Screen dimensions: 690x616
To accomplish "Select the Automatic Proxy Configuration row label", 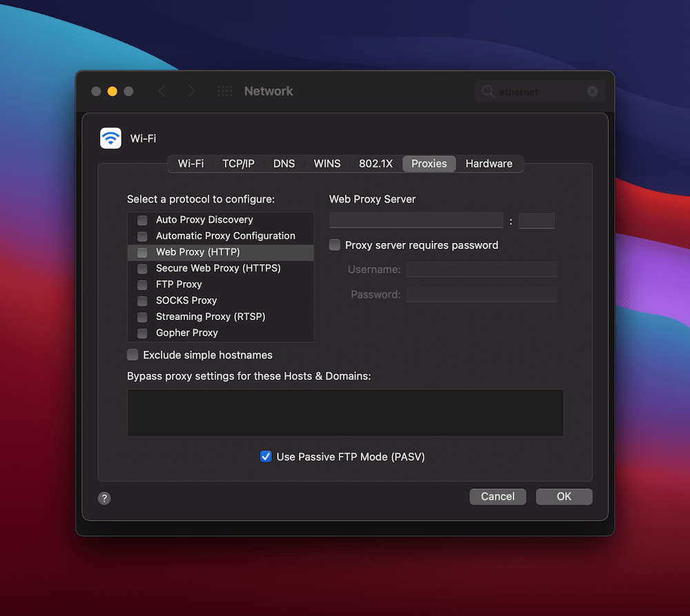I will coord(226,236).
